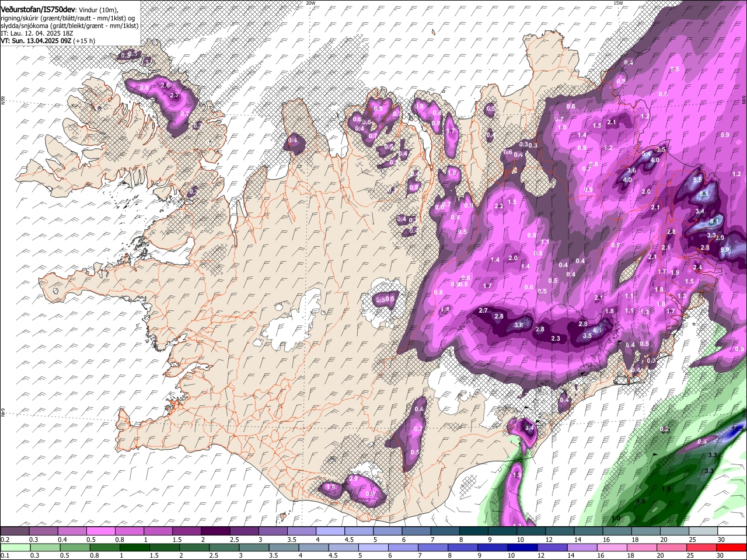Screen dimensions: 747x560
Task: Click the Veðurstofan/IS750dev map title
Action: point(37,10)
